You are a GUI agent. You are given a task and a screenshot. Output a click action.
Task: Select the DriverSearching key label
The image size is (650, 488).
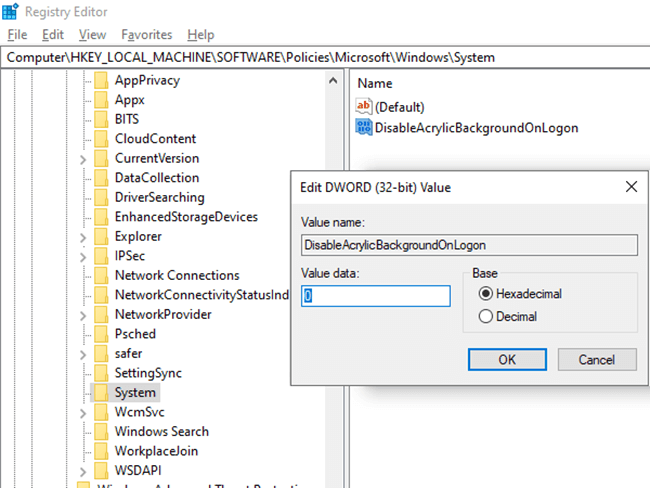point(160,197)
